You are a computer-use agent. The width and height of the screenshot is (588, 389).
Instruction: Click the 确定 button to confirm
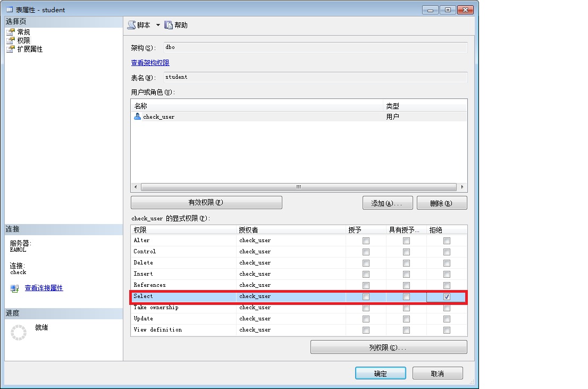380,374
